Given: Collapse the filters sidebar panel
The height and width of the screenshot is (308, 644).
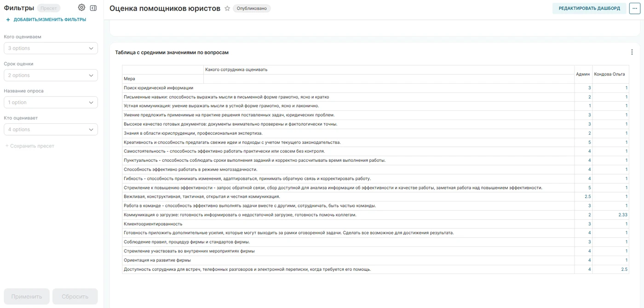Looking at the screenshot, I should 93,8.
